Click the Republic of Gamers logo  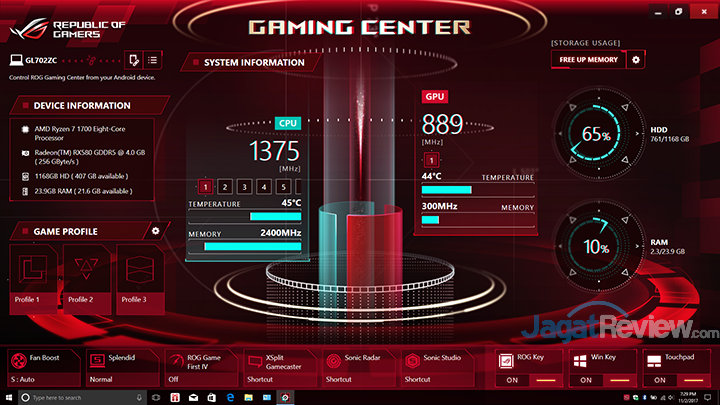click(x=67, y=29)
